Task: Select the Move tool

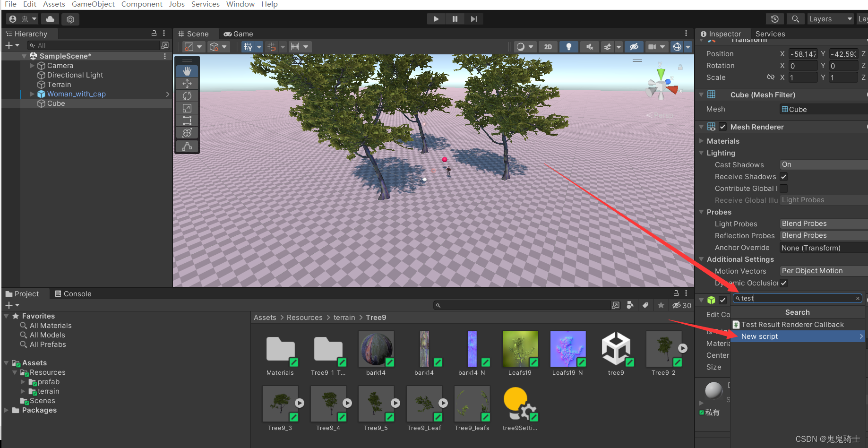Action: pos(187,84)
